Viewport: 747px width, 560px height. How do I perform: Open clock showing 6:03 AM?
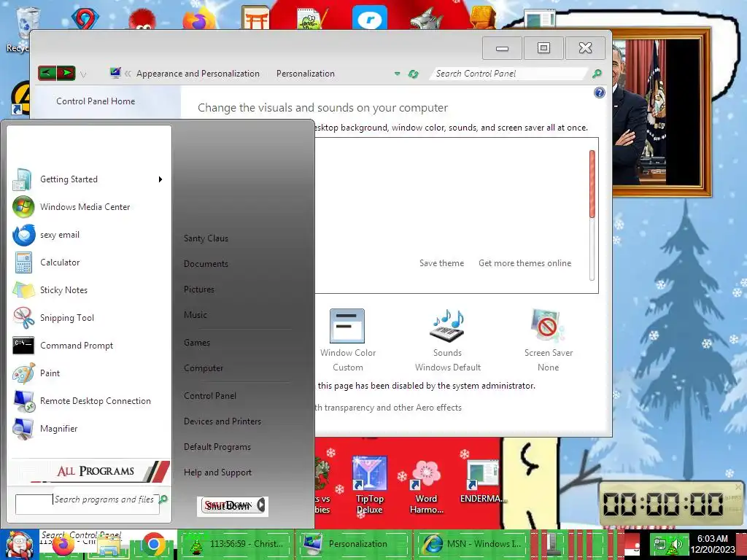(713, 544)
